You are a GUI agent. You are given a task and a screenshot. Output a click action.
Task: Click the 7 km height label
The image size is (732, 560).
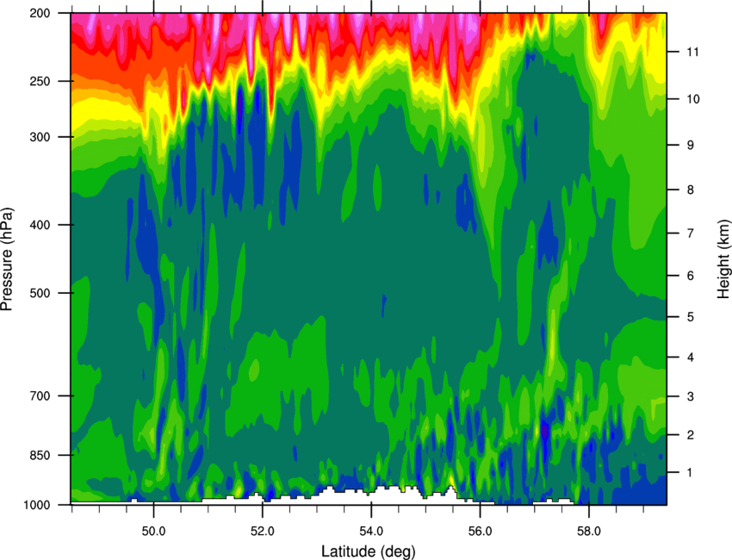coord(691,233)
